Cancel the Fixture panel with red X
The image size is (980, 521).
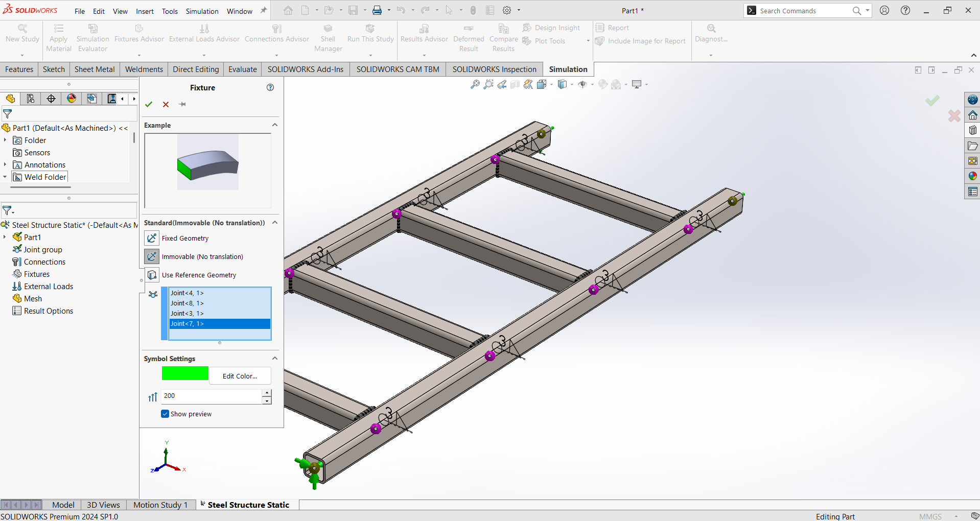tap(166, 104)
